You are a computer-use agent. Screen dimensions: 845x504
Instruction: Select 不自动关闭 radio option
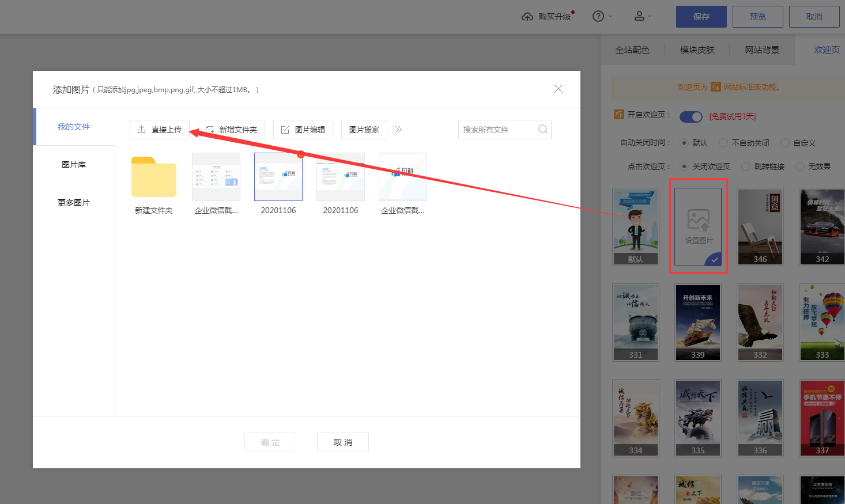(723, 143)
